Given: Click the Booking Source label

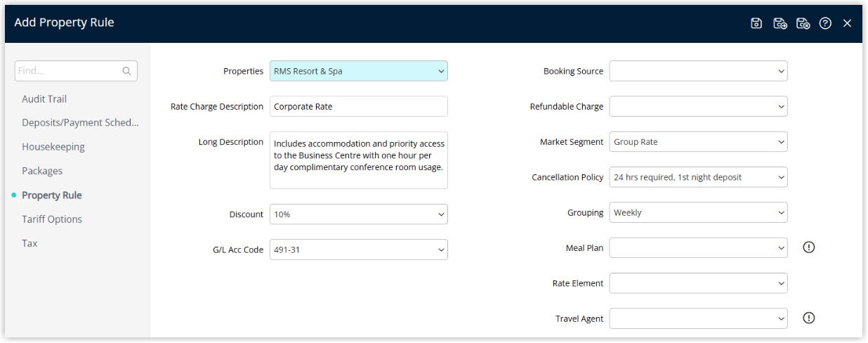Looking at the screenshot, I should tap(574, 72).
